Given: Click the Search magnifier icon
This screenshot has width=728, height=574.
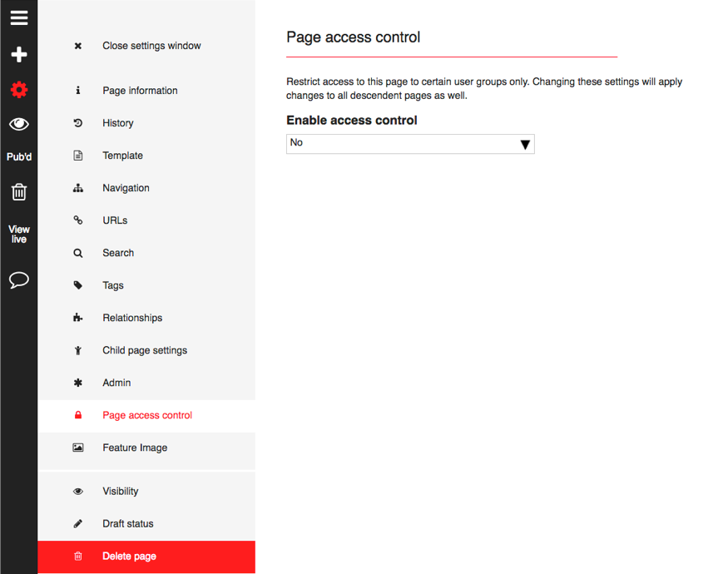Looking at the screenshot, I should (78, 253).
